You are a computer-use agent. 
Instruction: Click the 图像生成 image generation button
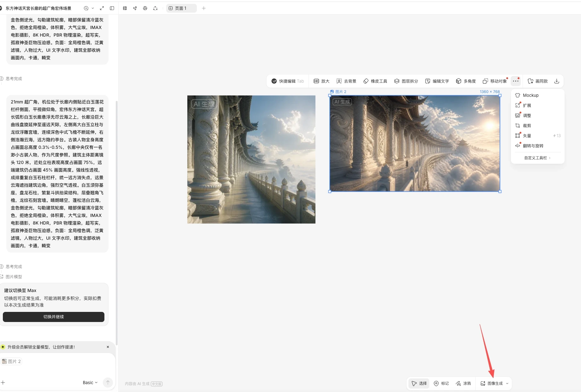click(x=491, y=383)
